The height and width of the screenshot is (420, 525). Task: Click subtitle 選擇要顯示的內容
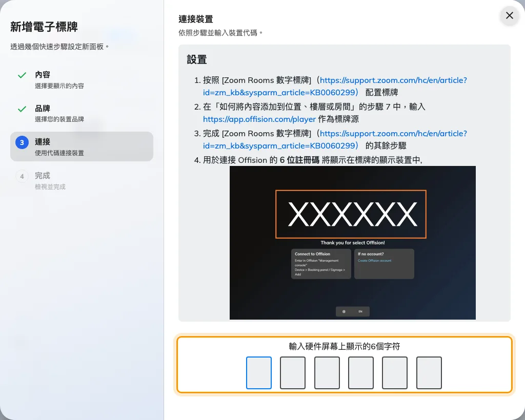59,86
